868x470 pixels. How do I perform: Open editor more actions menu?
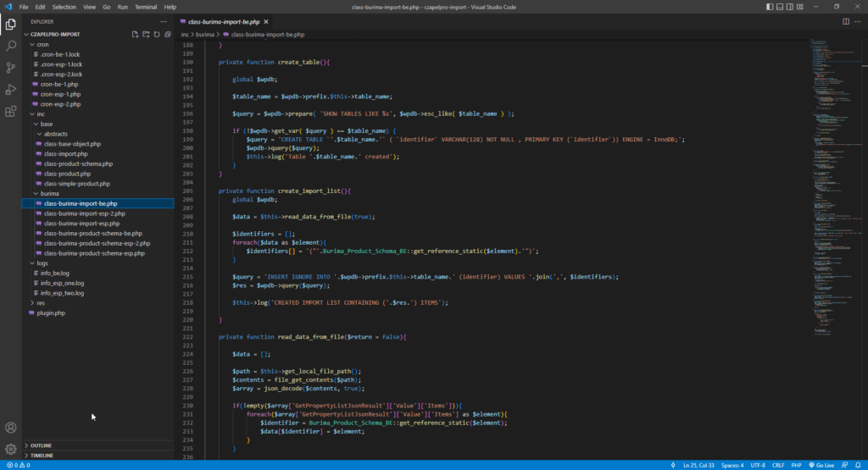858,21
